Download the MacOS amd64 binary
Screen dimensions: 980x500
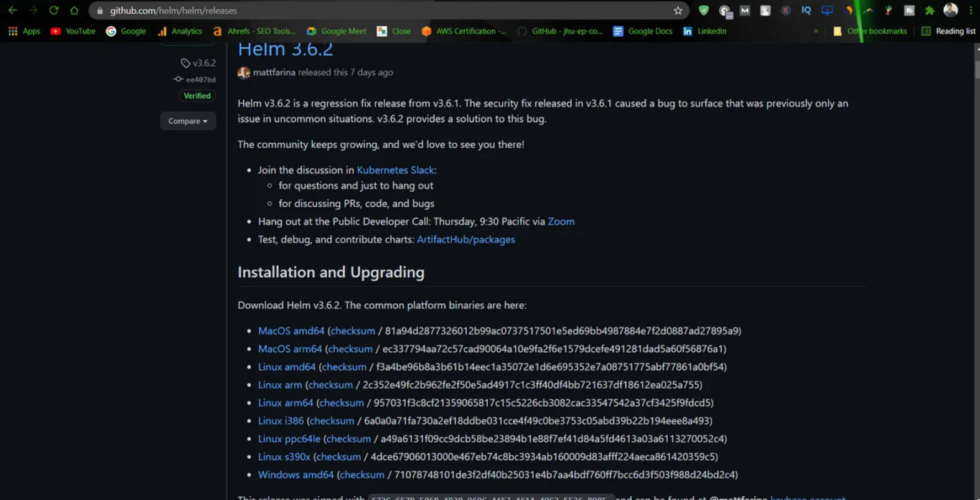click(291, 331)
